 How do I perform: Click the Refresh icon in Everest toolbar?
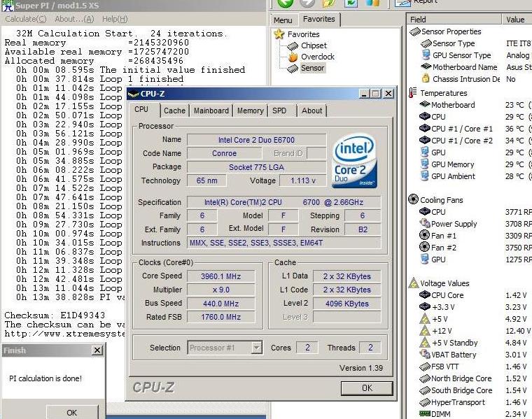click(x=351, y=3)
